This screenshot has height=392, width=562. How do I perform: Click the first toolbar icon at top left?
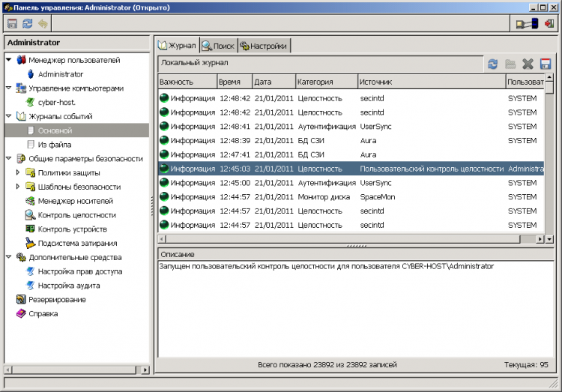[x=12, y=24]
